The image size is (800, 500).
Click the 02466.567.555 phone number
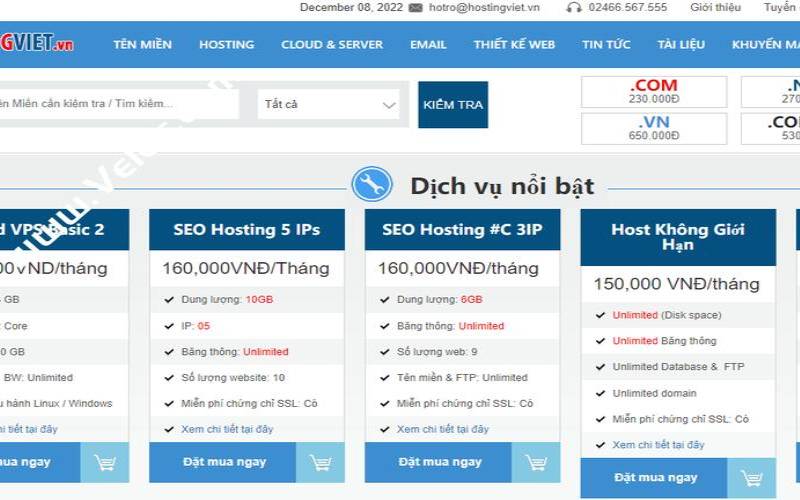point(628,8)
